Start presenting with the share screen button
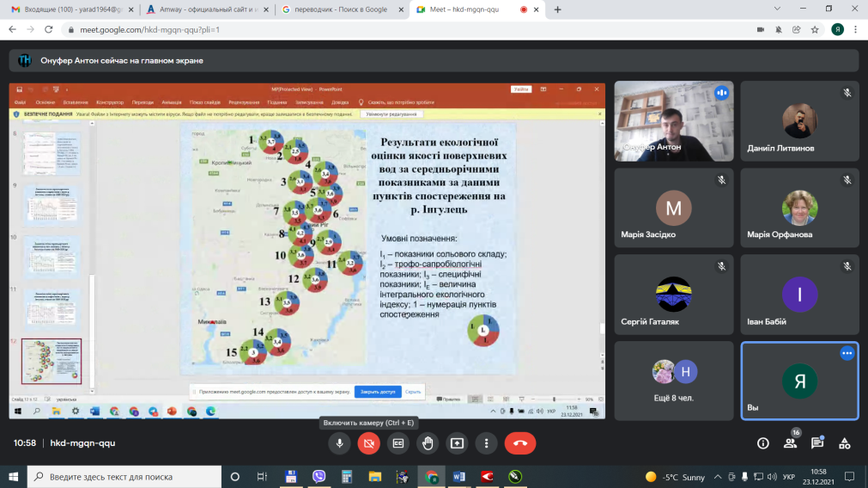The height and width of the screenshot is (488, 868). [457, 443]
